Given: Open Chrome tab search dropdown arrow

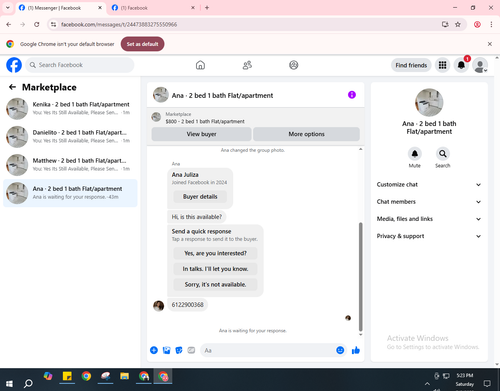Looking at the screenshot, I should pyautogui.click(x=8, y=7).
